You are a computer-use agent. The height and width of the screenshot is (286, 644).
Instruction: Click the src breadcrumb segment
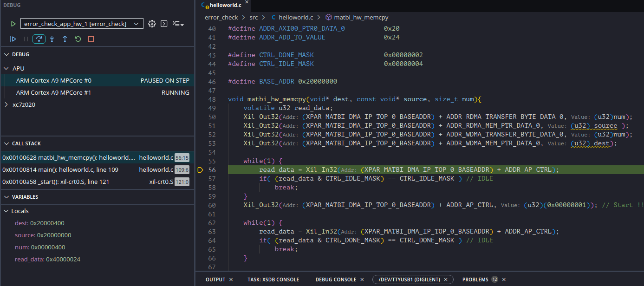253,17
